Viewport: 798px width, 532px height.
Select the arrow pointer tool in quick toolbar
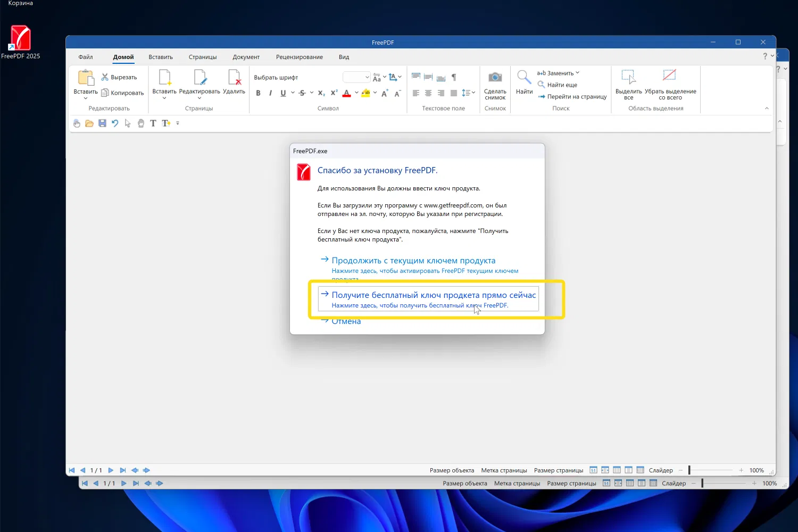point(128,123)
